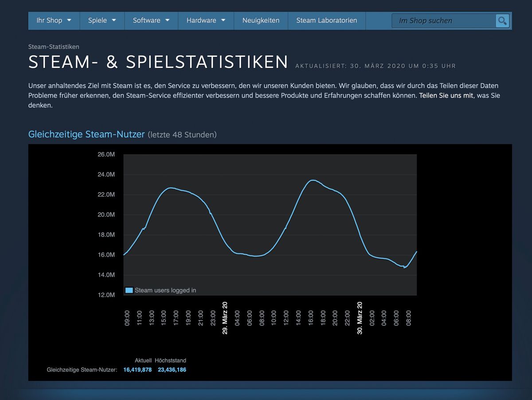
Task: Click the blue legend square in the chart
Action: coord(129,290)
